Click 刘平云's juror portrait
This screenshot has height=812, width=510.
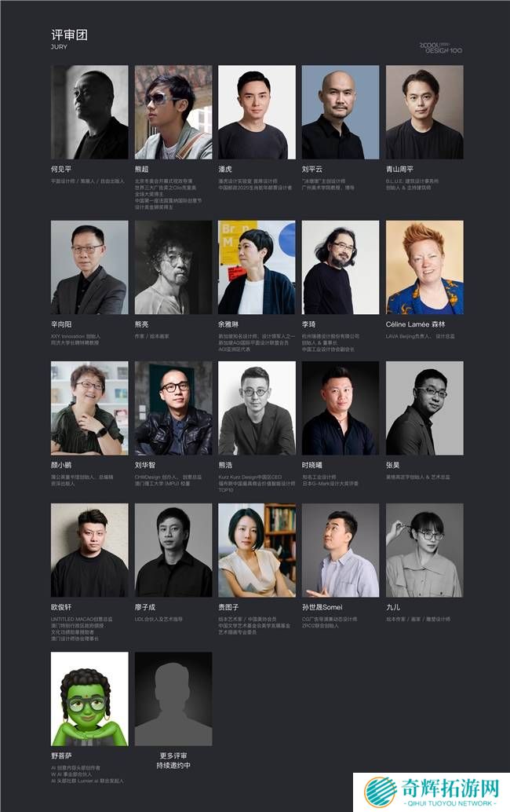pos(341,112)
